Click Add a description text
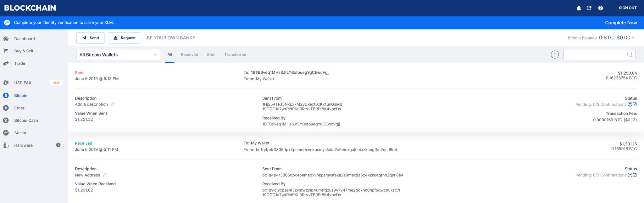 (x=91, y=104)
